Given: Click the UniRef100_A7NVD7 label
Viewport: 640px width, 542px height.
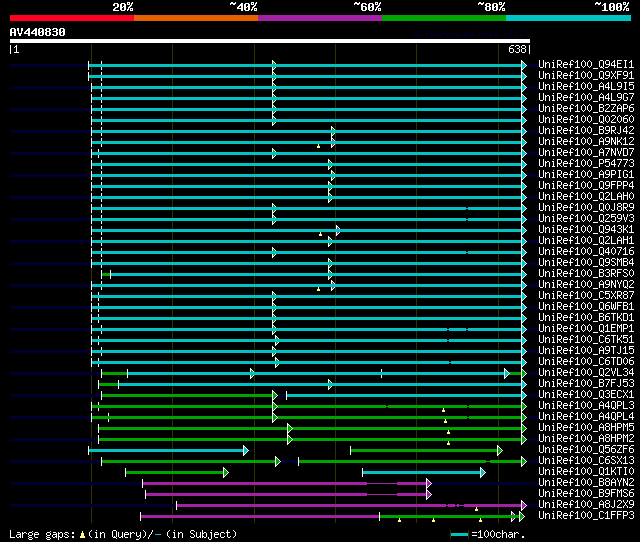Looking at the screenshot, I should (x=586, y=153).
